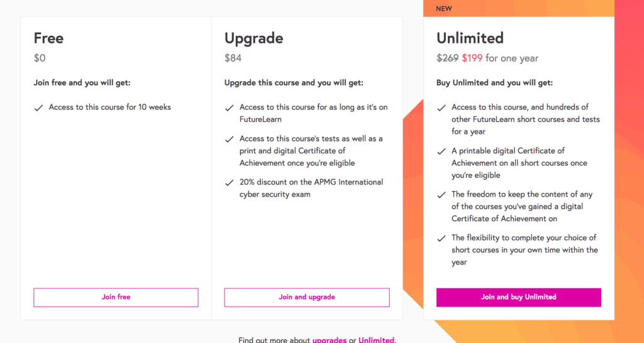Click checkmark beside printable digital Certificate

(x=441, y=151)
